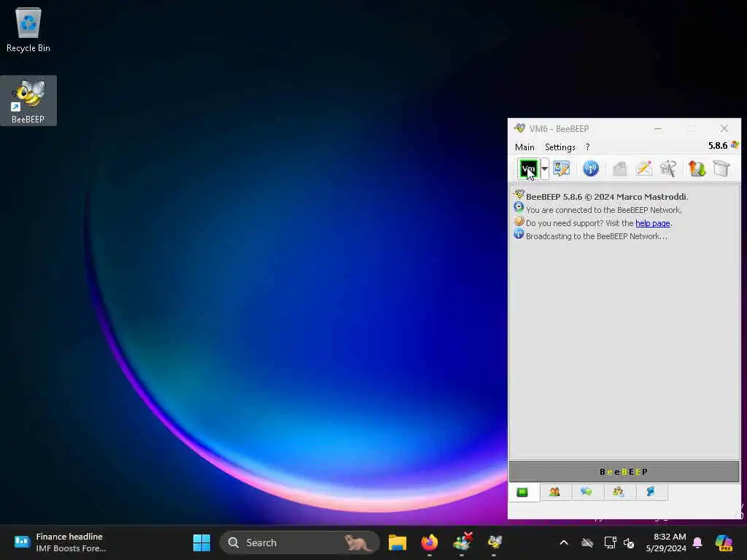Click the taskbar icon with red X
The height and width of the screenshot is (560, 747).
tap(462, 542)
